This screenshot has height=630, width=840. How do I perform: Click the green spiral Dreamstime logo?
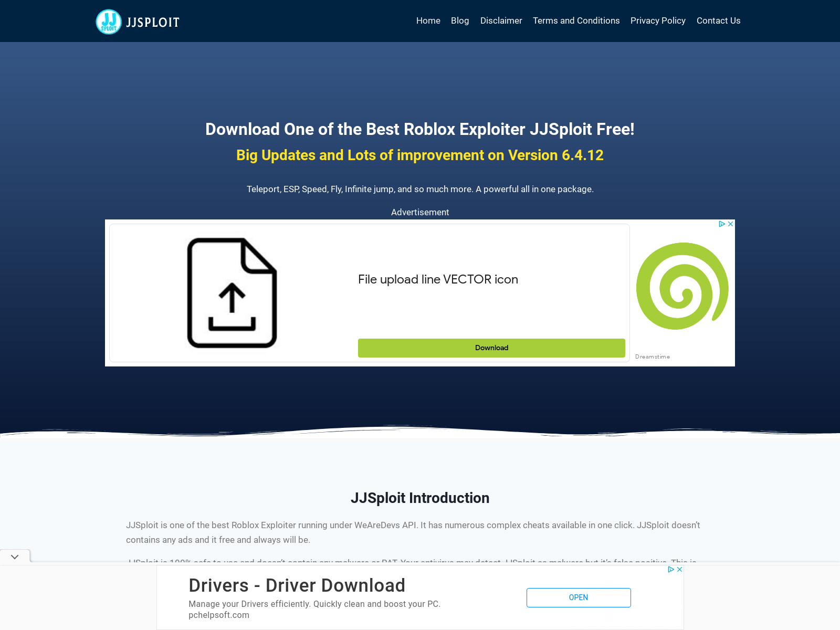(682, 286)
